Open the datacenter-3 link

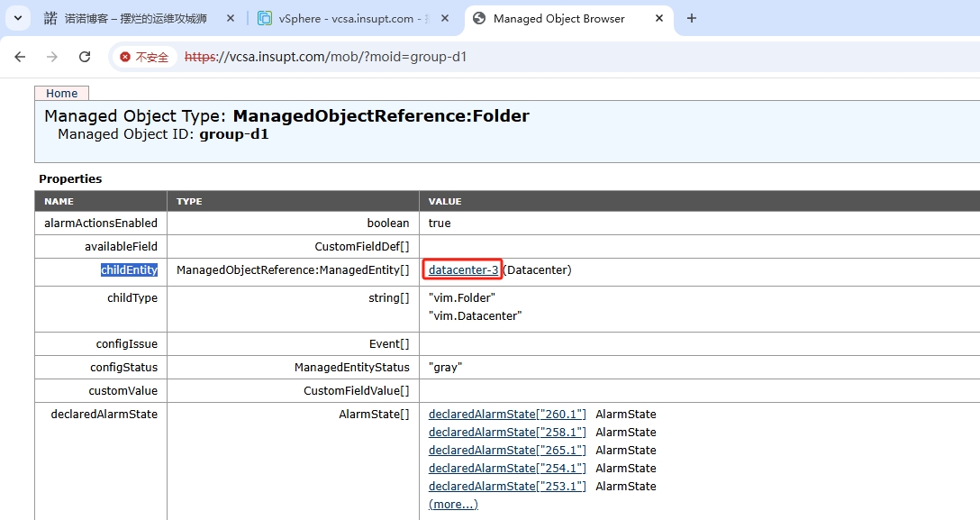(x=463, y=270)
